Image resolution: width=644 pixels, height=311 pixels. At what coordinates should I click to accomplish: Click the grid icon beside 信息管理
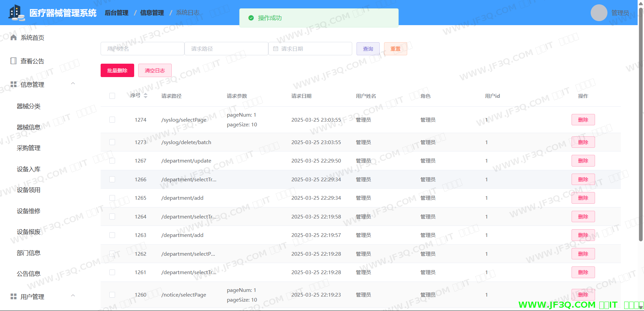13,84
